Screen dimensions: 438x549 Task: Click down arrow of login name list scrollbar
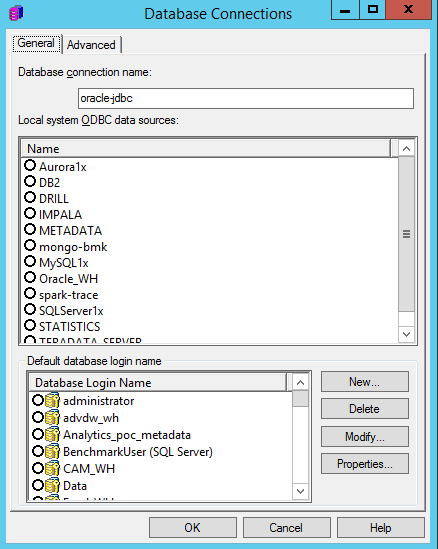coord(300,491)
